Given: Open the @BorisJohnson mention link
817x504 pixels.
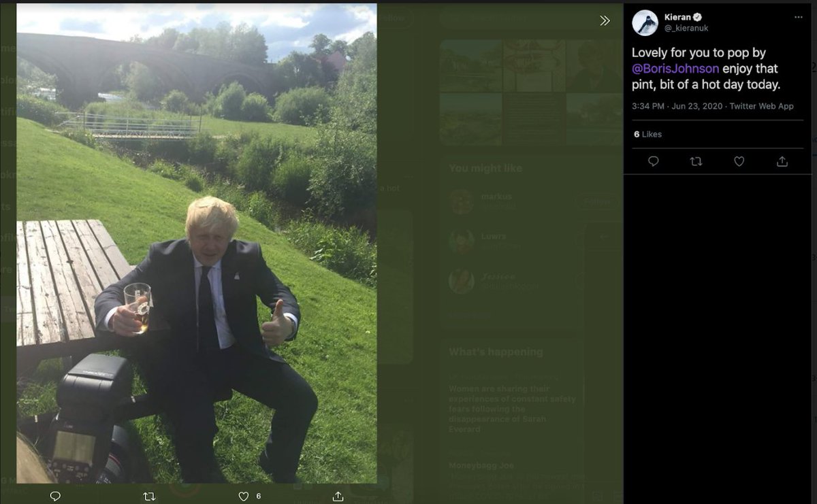Looking at the screenshot, I should [x=675, y=69].
